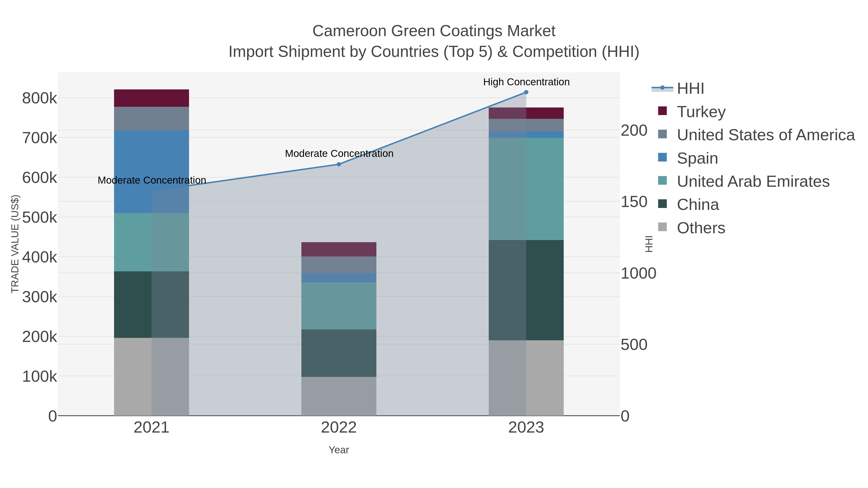Click the chart title Cameroon Green Coatings Market
The height and width of the screenshot is (488, 868).
point(434,31)
